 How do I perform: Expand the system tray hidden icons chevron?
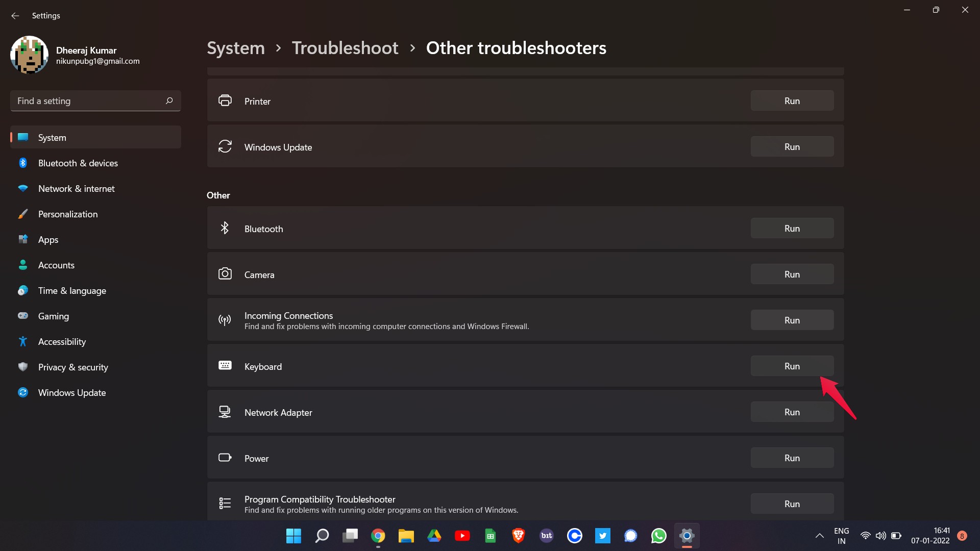[819, 536]
